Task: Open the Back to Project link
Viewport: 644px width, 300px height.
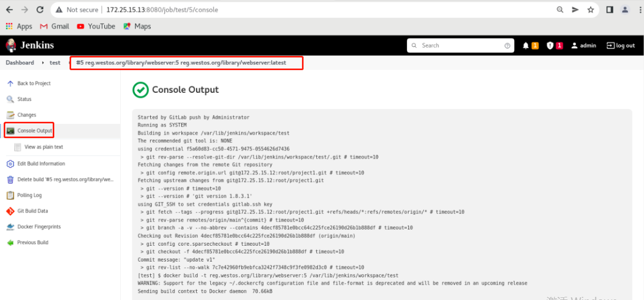Action: pyautogui.click(x=34, y=83)
